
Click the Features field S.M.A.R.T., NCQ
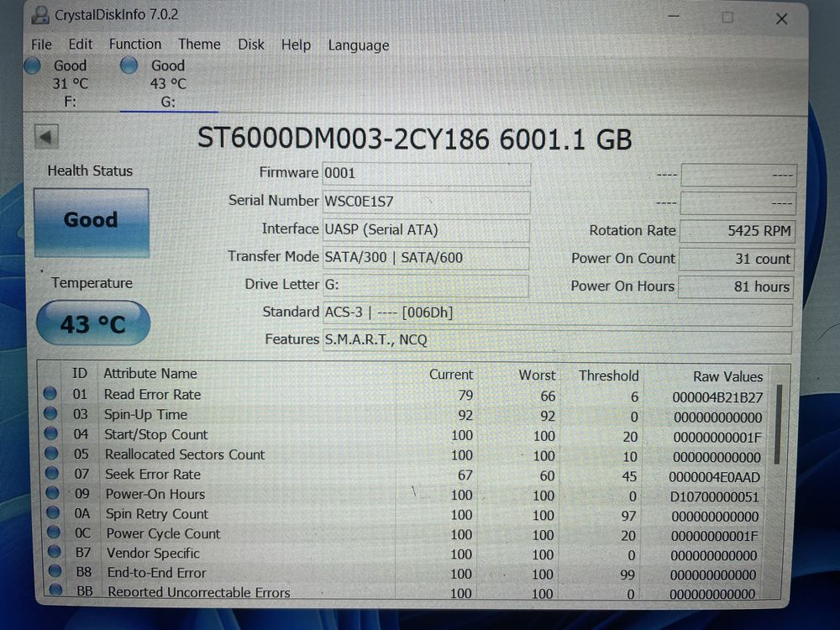(x=557, y=341)
